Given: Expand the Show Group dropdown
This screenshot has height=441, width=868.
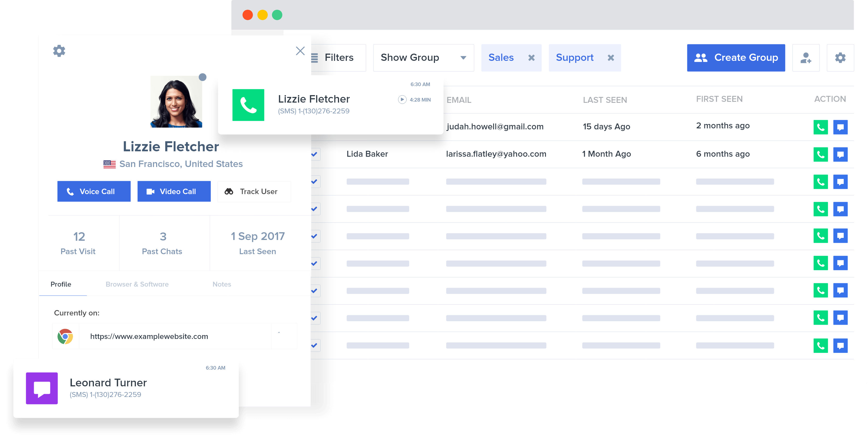Looking at the screenshot, I should pyautogui.click(x=424, y=58).
